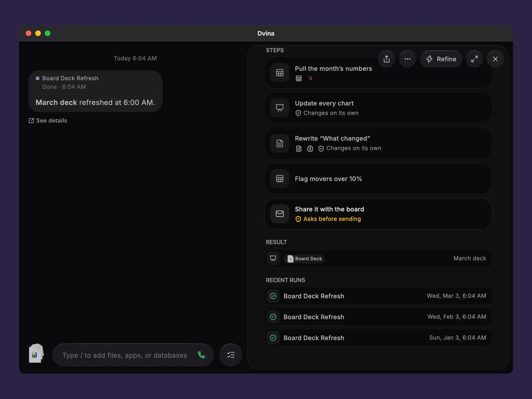Image resolution: width=532 pixels, height=399 pixels.
Task: Open the Share it with the board step
Action: [378, 214]
